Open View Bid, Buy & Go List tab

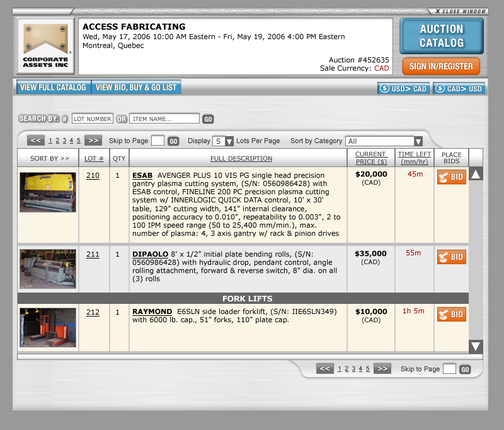pyautogui.click(x=136, y=88)
